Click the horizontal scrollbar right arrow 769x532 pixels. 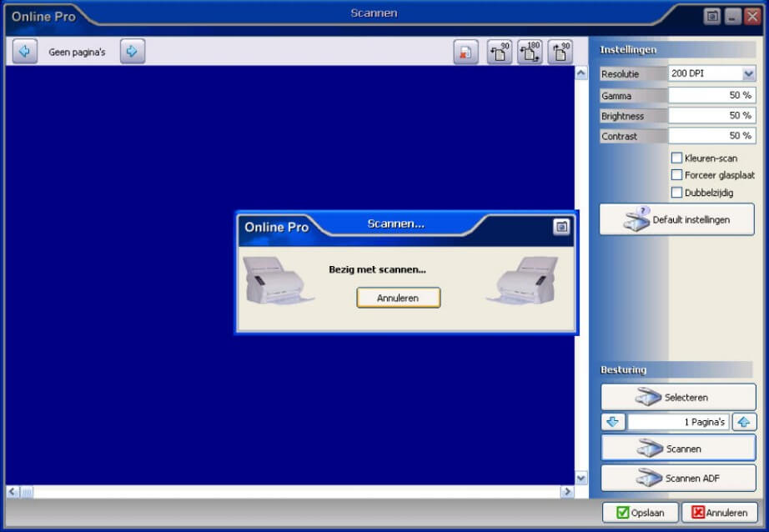(x=567, y=491)
